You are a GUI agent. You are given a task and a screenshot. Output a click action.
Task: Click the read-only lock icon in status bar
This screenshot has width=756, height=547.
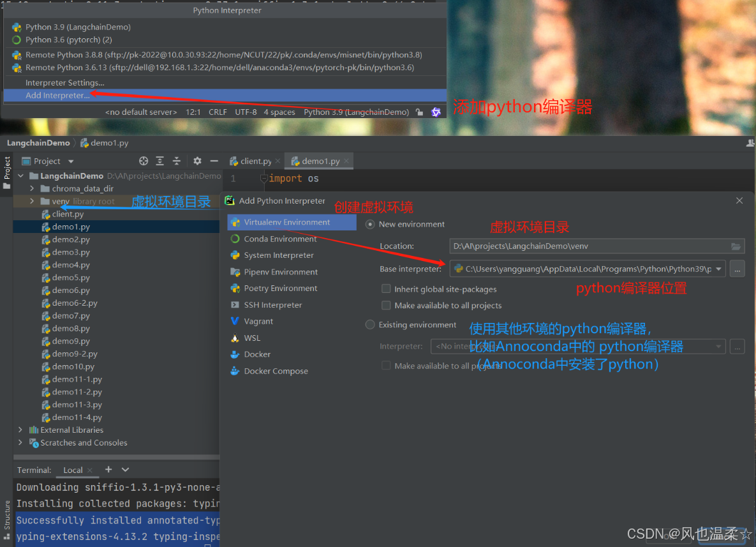419,112
